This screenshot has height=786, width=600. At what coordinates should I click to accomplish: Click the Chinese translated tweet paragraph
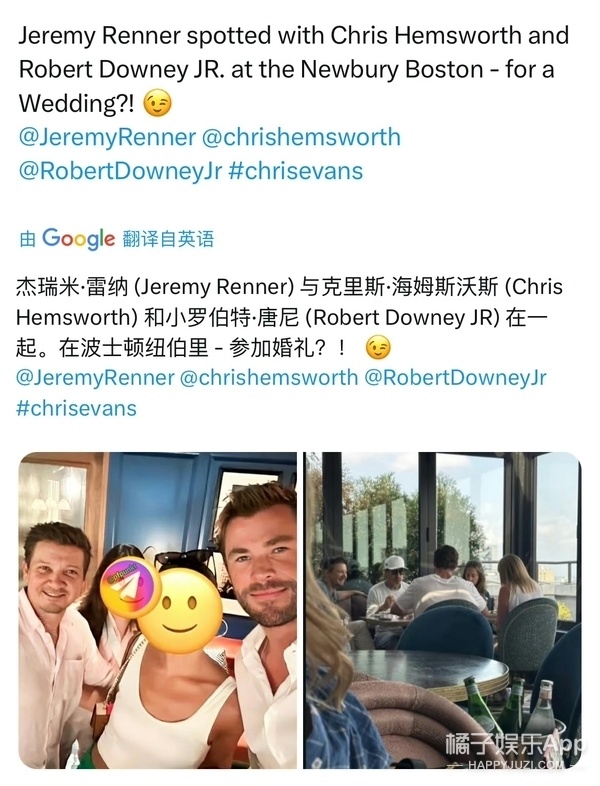click(x=289, y=317)
